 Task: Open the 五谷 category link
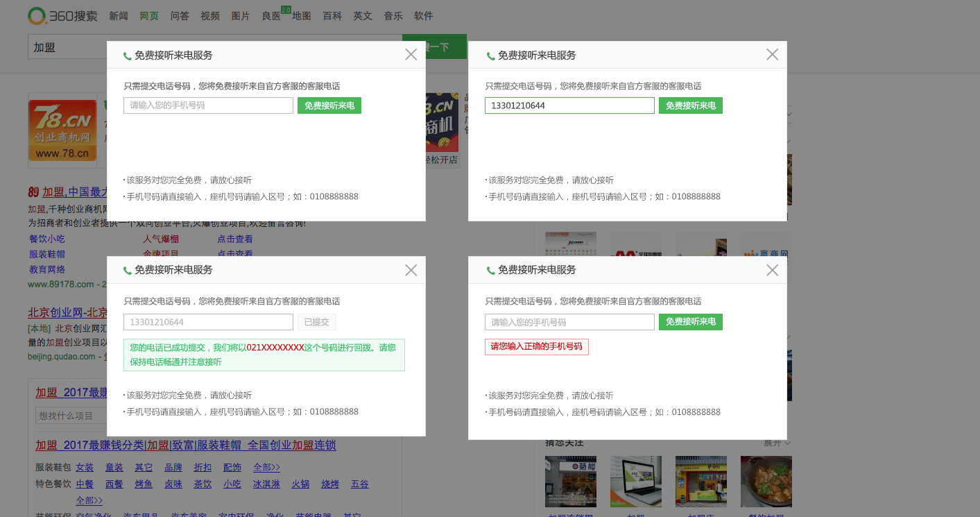(360, 484)
